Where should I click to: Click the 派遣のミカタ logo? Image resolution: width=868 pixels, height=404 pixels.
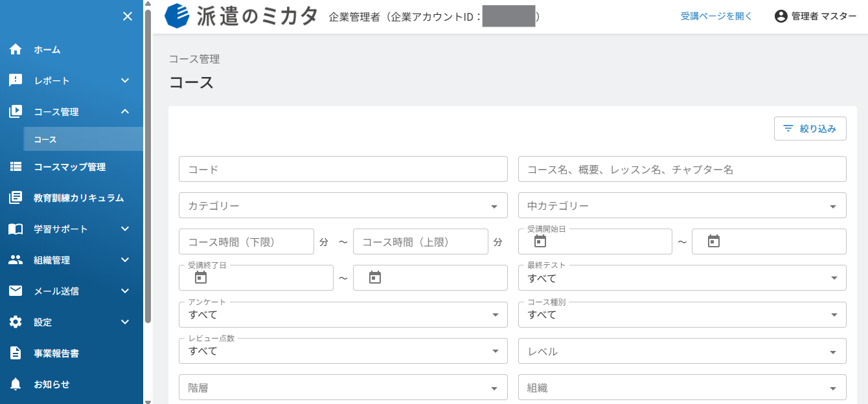point(242,16)
